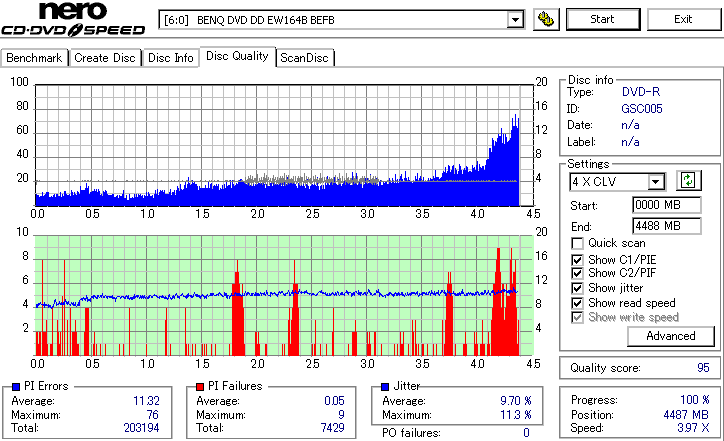724x441 pixels.
Task: Click the Position 4487 MB value
Action: 686,415
